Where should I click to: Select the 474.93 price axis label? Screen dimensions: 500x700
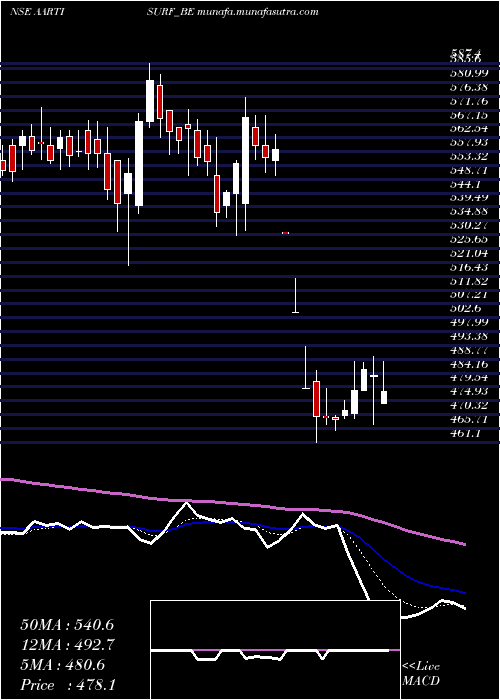click(x=471, y=392)
